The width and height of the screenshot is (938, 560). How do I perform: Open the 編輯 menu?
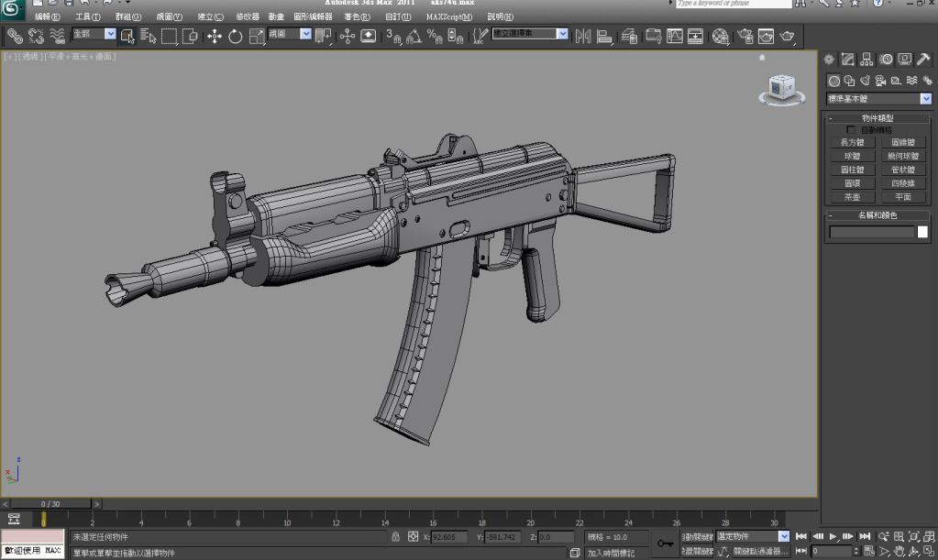coord(48,16)
